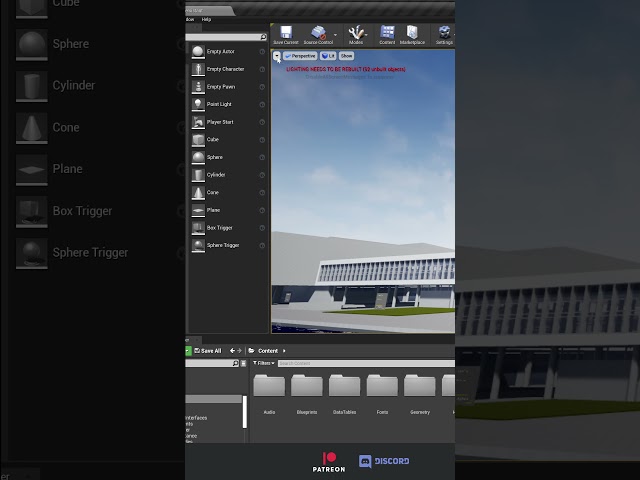Toggle the sources panel view options icon
Screen dimensions: 640x480
pos(243,363)
